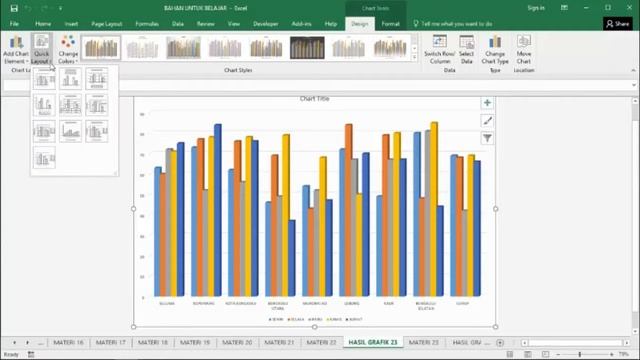Switch to Page Break Preview button
Screen dimensions: 640x360
546,354
